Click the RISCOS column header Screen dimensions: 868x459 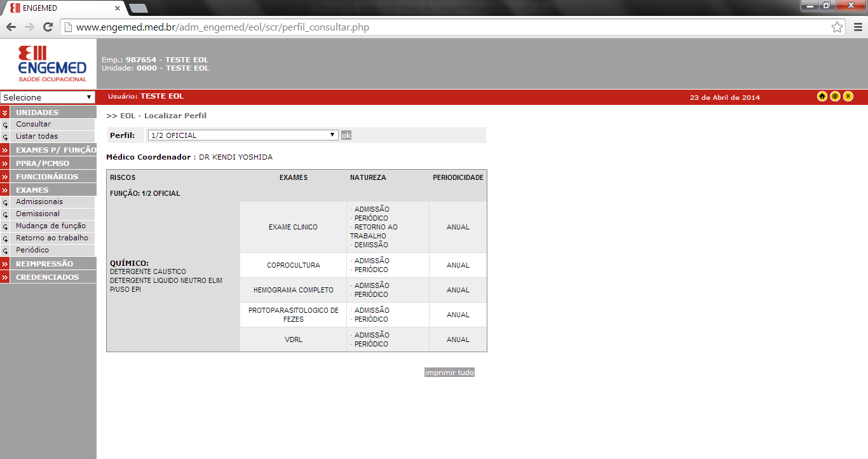pyautogui.click(x=123, y=177)
